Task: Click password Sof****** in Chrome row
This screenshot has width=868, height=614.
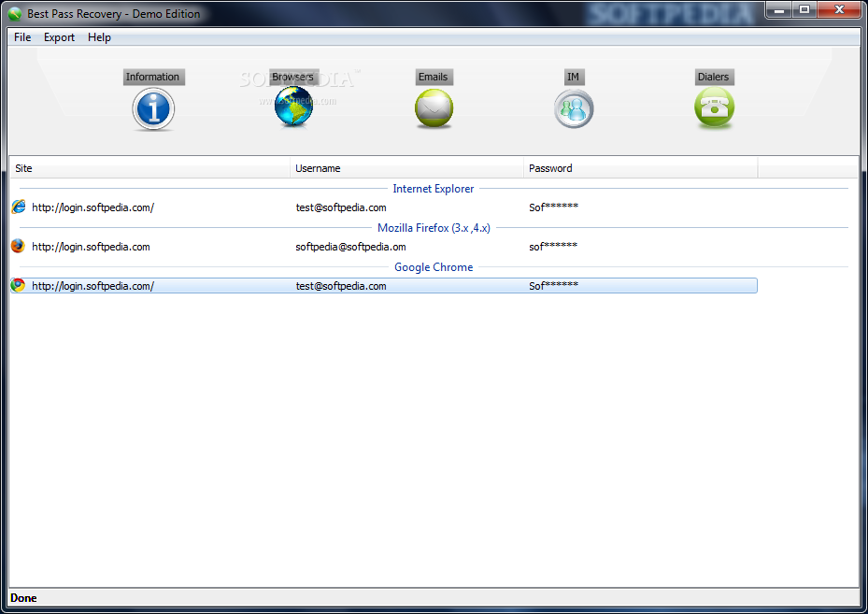Action: (553, 286)
